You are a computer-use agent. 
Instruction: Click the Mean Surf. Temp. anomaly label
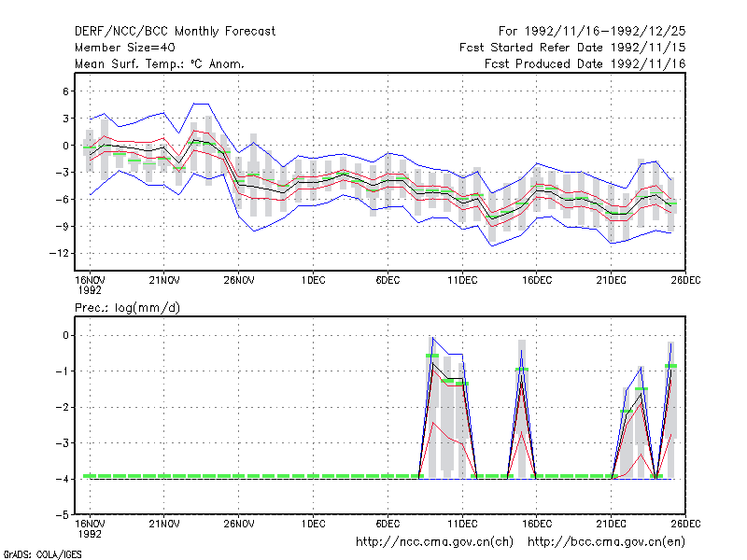[159, 63]
